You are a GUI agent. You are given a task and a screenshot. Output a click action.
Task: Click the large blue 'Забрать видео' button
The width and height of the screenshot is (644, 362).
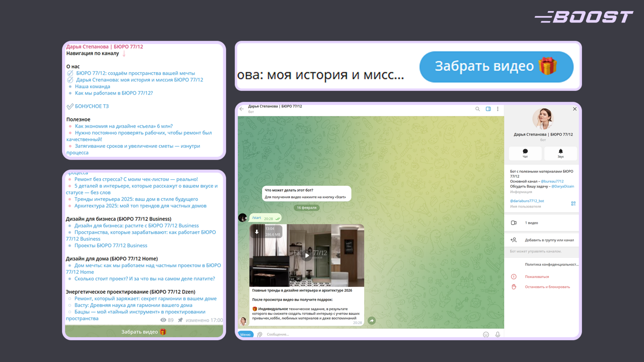click(496, 67)
